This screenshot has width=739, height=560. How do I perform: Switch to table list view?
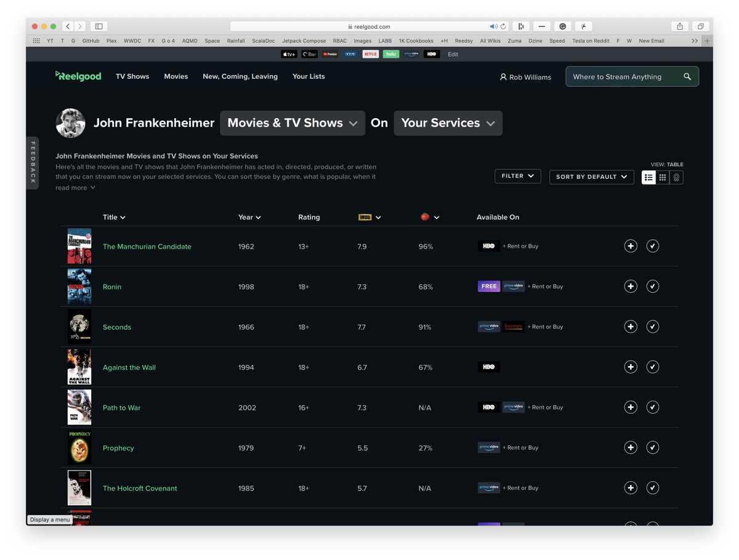(x=648, y=177)
